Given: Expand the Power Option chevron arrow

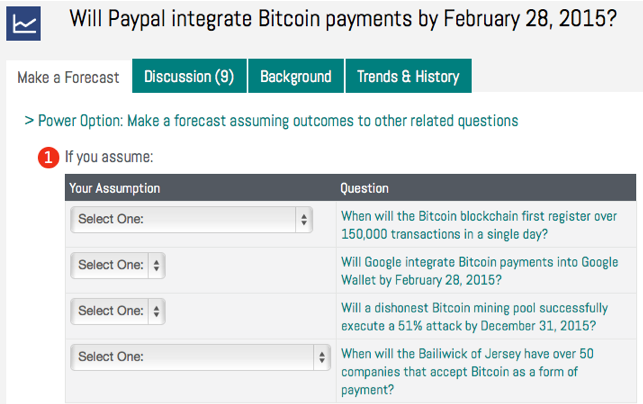Looking at the screenshot, I should pyautogui.click(x=29, y=121).
